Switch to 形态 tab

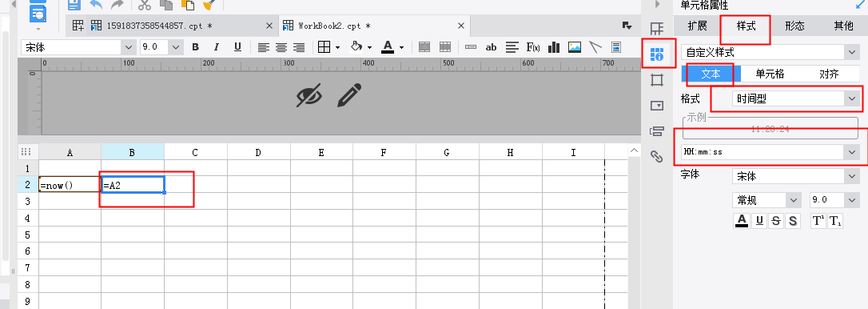click(794, 26)
